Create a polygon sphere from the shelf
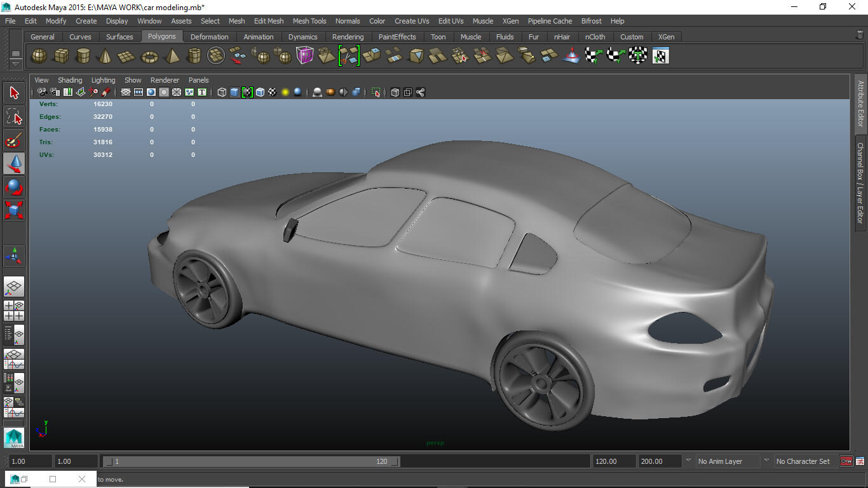 coord(39,57)
